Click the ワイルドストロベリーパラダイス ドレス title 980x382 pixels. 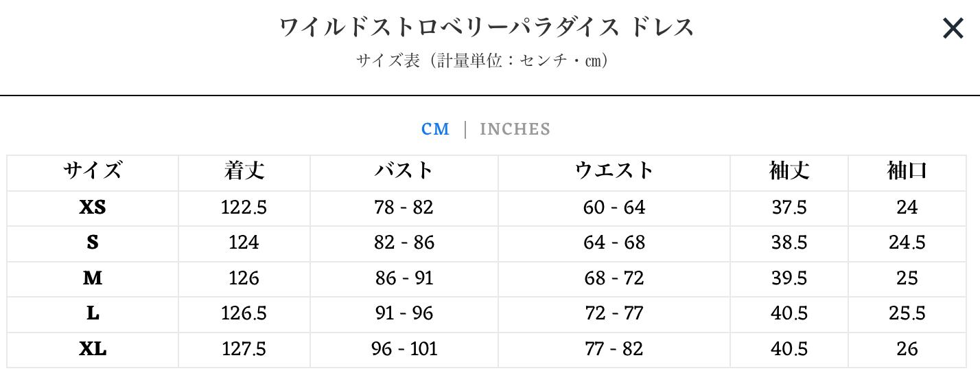(487, 27)
